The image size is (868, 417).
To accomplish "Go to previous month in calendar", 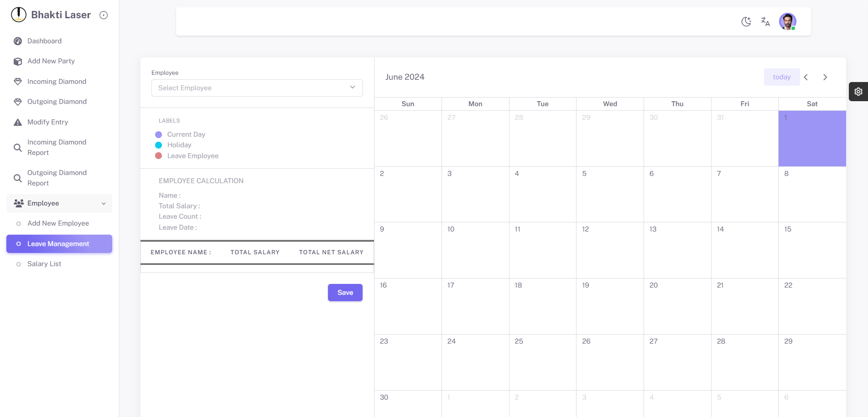I will [x=806, y=77].
